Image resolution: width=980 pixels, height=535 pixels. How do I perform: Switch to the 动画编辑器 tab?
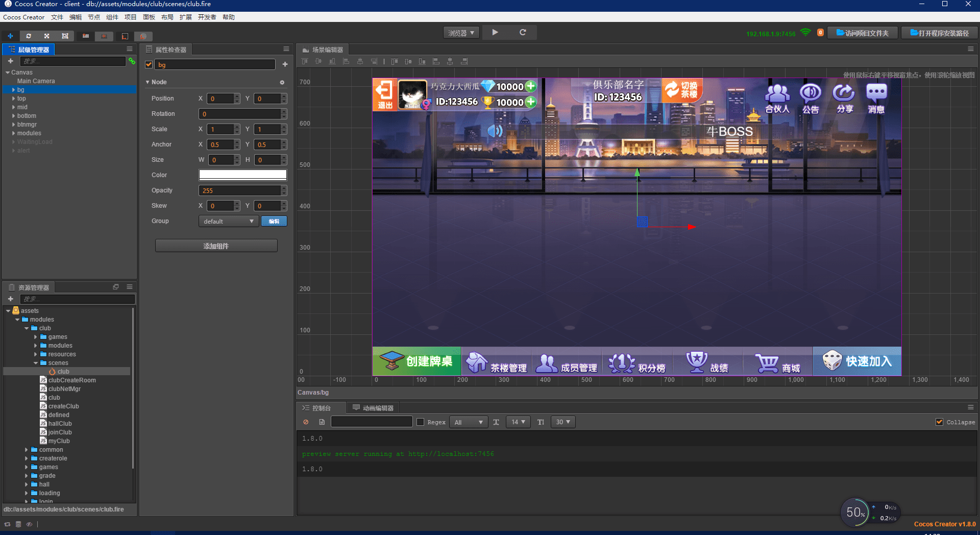(x=373, y=408)
